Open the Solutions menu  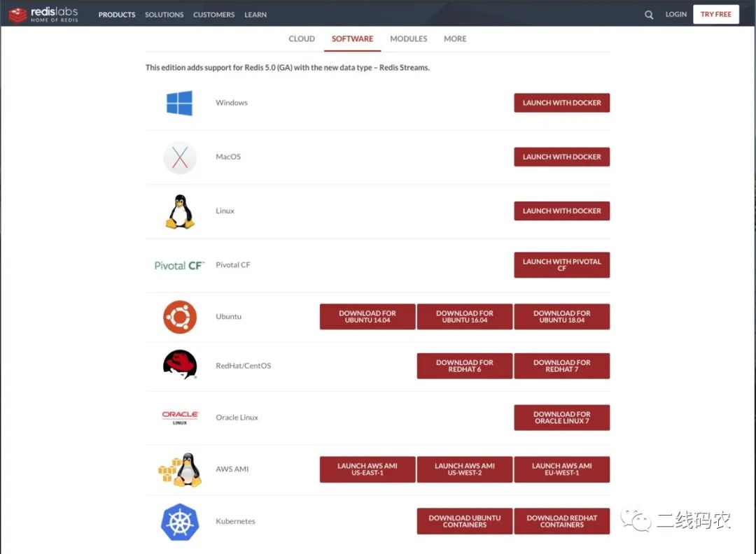[164, 15]
